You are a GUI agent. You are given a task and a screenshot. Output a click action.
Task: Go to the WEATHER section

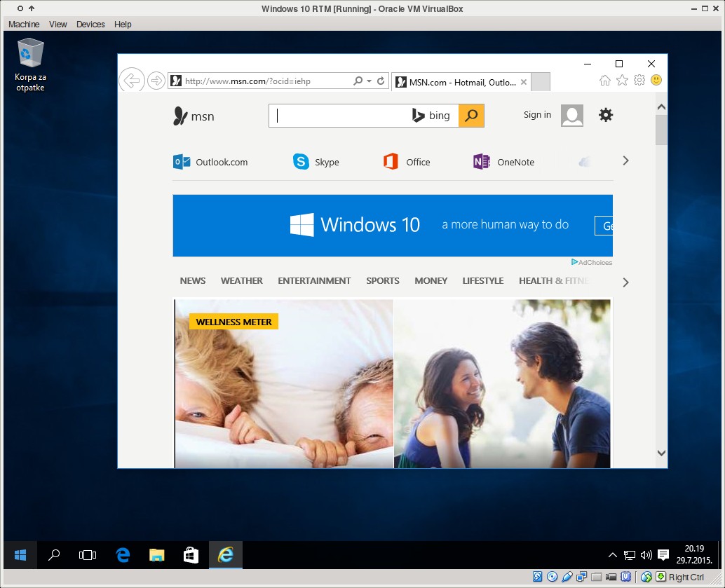[241, 280]
